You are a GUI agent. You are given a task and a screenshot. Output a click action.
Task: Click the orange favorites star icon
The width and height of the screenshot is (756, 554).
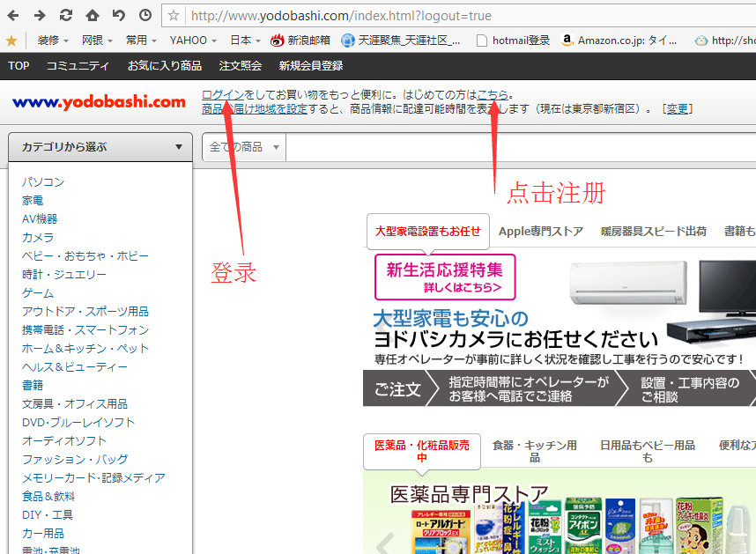tap(11, 41)
